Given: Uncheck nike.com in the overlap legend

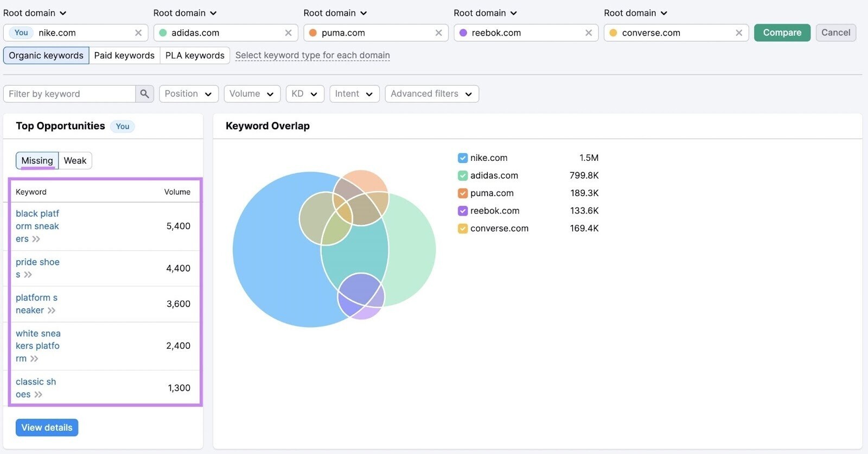Looking at the screenshot, I should point(463,158).
